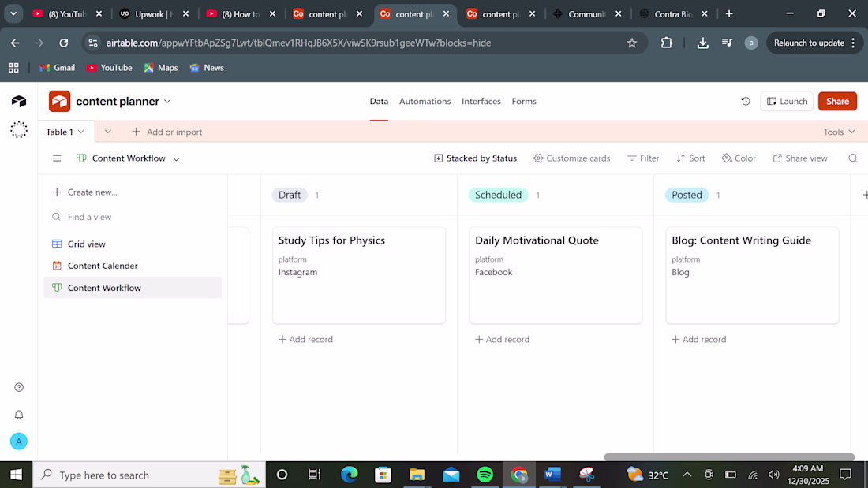Click Share view

tap(800, 158)
